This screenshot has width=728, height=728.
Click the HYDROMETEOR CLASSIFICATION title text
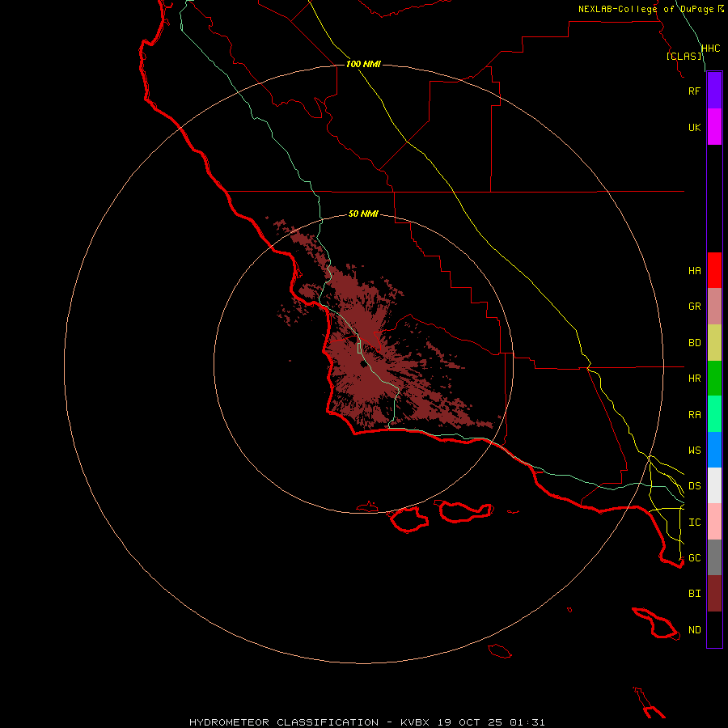[284, 722]
